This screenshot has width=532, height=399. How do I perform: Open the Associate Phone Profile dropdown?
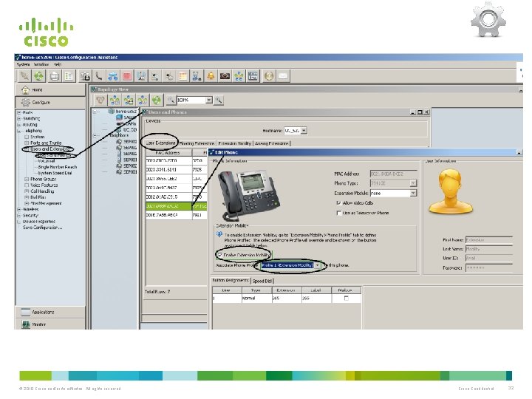317,265
